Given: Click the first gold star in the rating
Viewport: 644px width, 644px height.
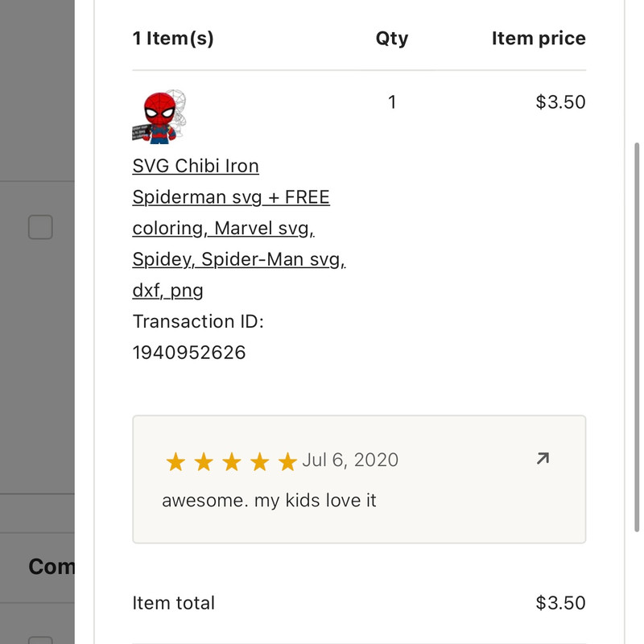Looking at the screenshot, I should 175,462.
